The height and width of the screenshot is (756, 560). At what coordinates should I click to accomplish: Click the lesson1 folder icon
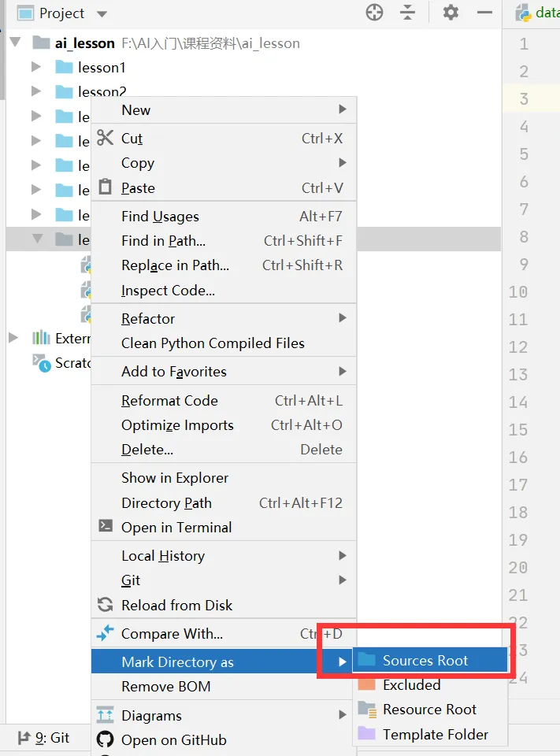coord(64,67)
